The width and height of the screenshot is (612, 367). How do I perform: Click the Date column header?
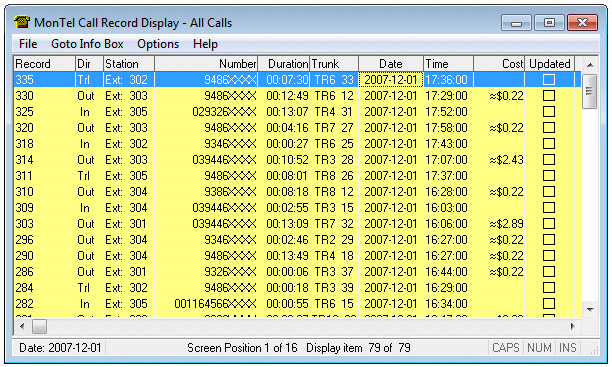pos(391,64)
